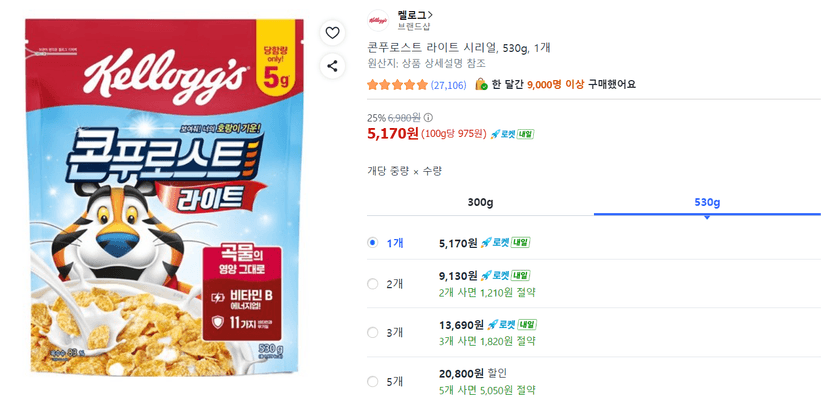Open the 켈로그 brand shop link
The height and width of the screenshot is (408, 828).
click(415, 15)
